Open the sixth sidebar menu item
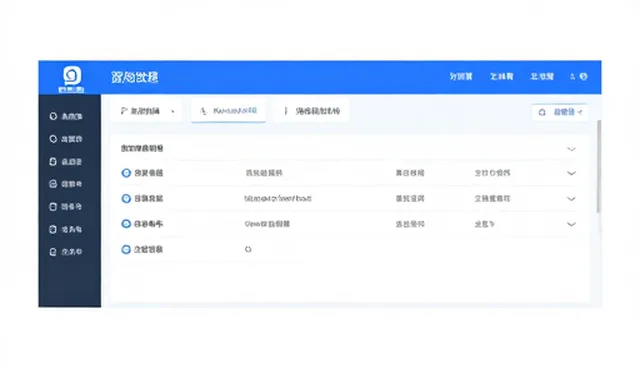The width and height of the screenshot is (640, 368). (66, 229)
